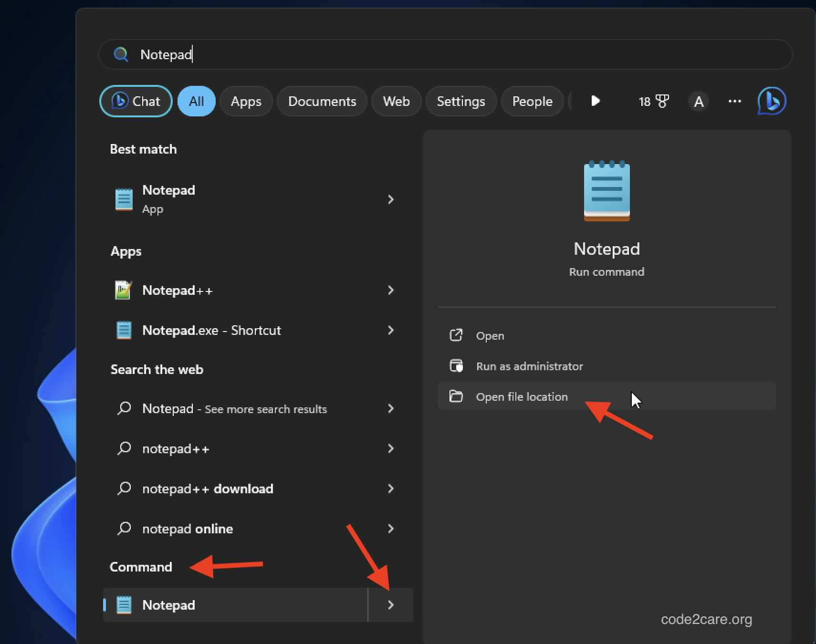This screenshot has width=816, height=644.
Task: Switch to the Documents filter tab
Action: (322, 101)
